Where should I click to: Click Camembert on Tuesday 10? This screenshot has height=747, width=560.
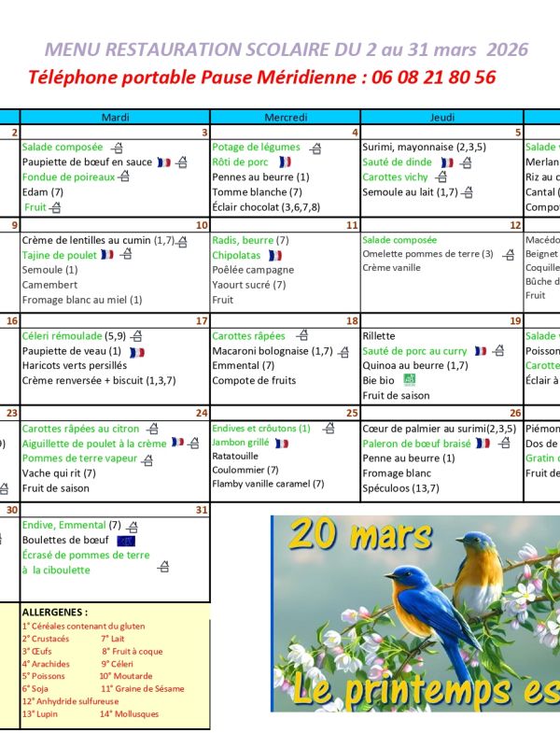(49, 285)
